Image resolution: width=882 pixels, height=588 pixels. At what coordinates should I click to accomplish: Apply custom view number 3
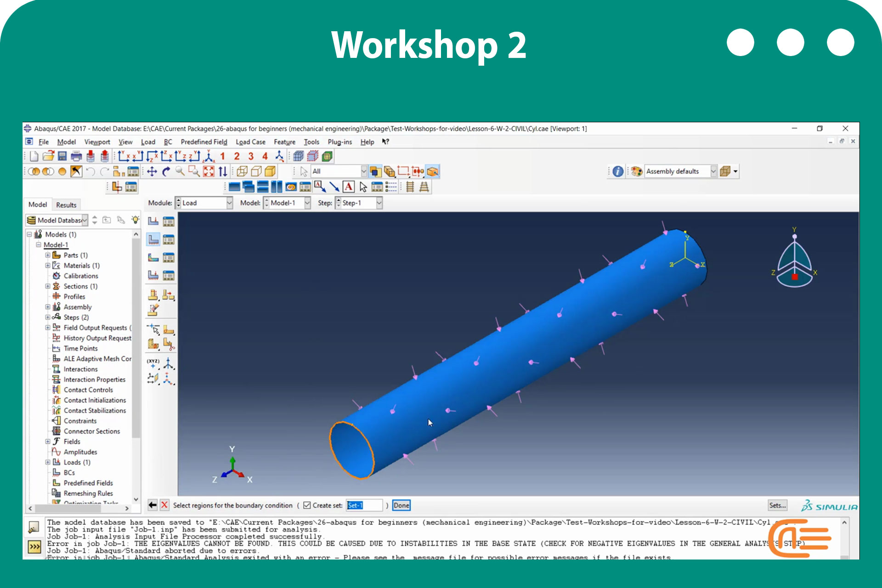(251, 156)
